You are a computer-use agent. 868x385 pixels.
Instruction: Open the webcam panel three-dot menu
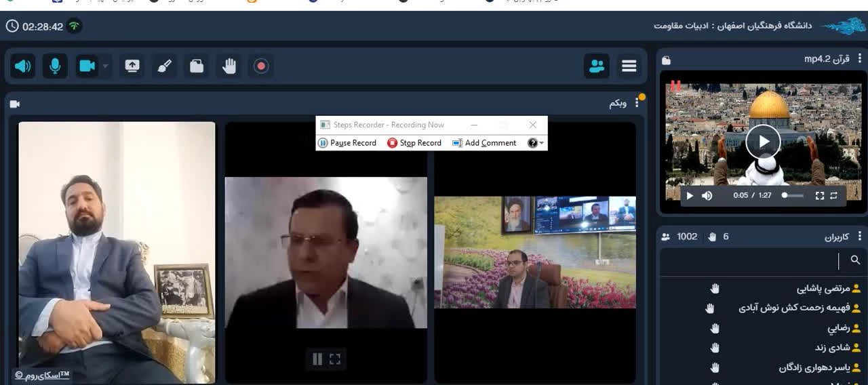(x=637, y=103)
